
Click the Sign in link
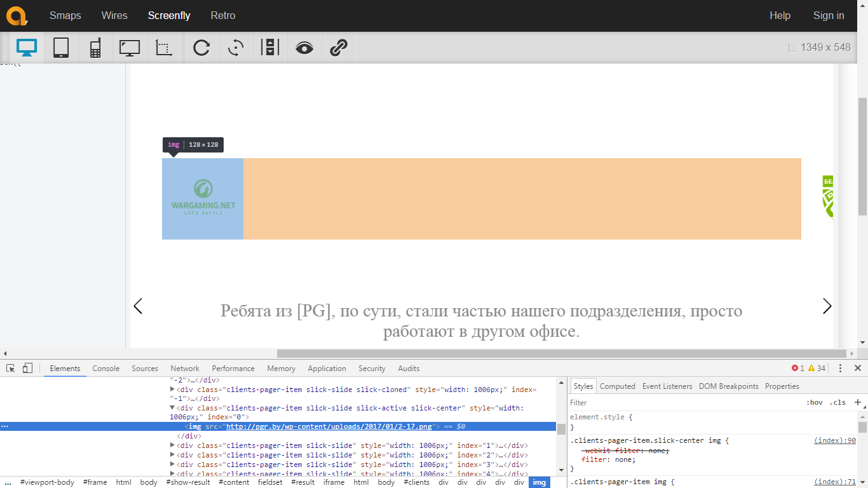(x=829, y=15)
